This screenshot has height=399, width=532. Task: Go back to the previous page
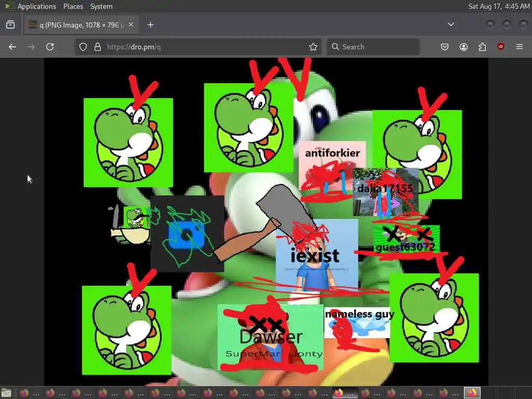point(12,47)
